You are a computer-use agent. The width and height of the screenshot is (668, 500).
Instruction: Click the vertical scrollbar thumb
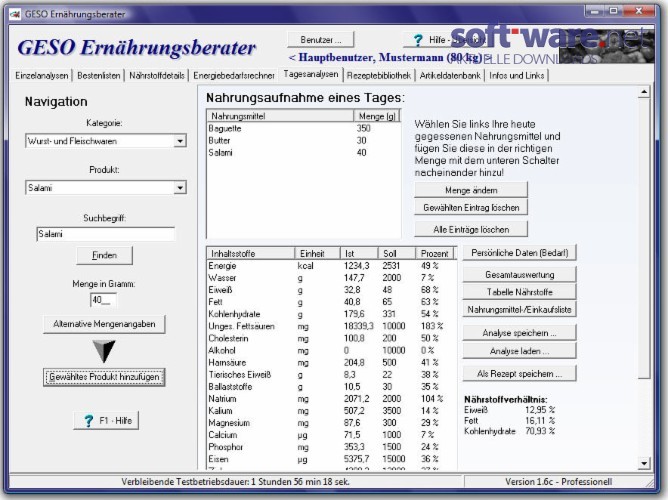point(644,239)
